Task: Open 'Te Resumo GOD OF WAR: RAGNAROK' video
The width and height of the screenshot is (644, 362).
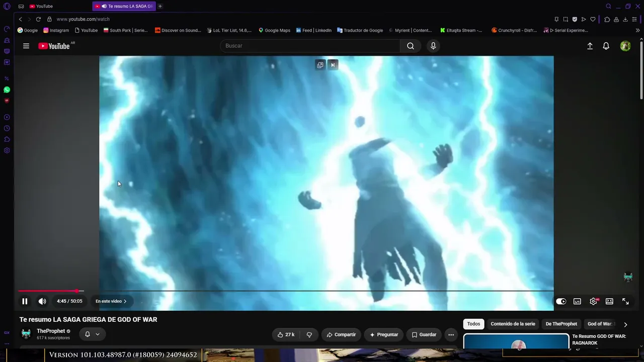Action: 599,339
